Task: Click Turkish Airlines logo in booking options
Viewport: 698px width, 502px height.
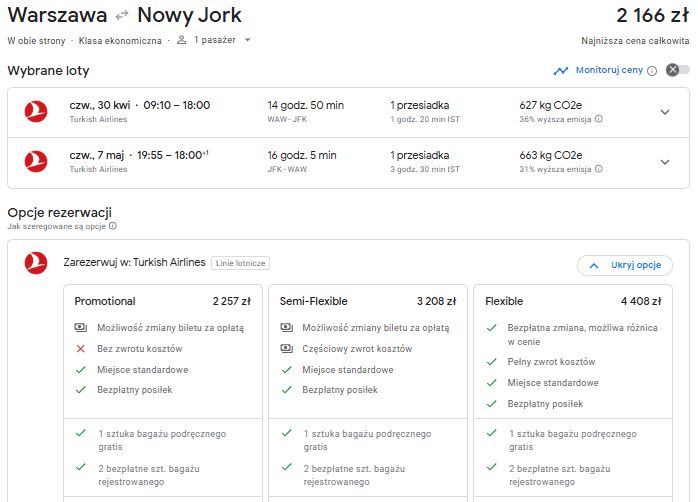Action: point(36,263)
